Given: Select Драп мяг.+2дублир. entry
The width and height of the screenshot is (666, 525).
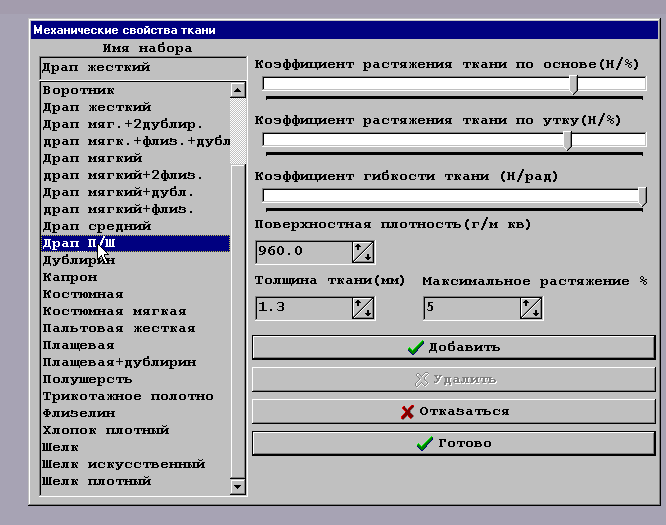Looking at the screenshot, I should pos(135,124).
